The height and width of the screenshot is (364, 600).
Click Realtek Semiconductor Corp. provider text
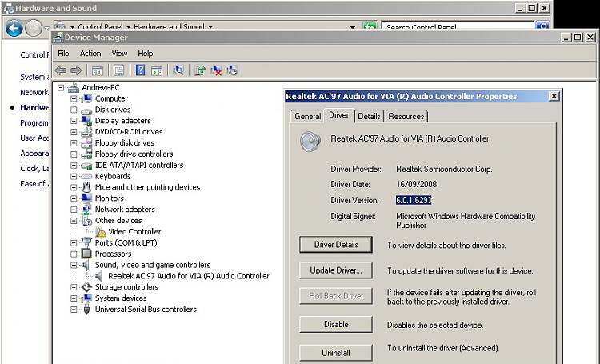[x=444, y=169]
